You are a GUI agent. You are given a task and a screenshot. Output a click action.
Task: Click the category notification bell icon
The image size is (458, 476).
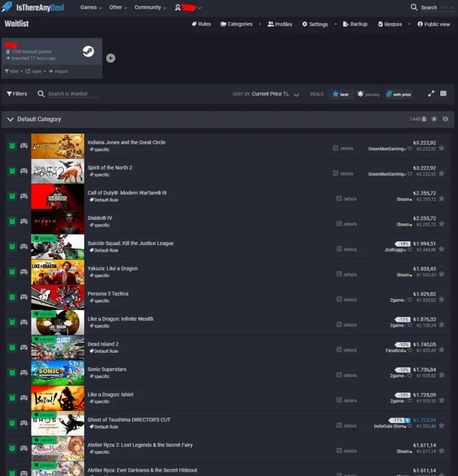point(434,119)
